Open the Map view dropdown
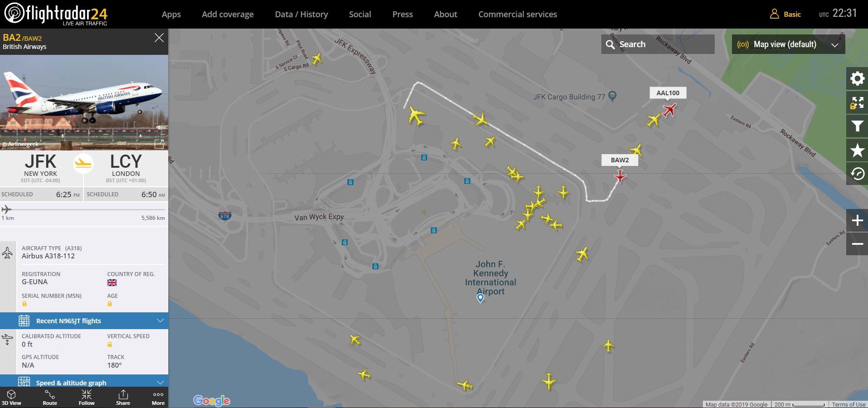Viewport: 868px width, 408px height. 788,44
